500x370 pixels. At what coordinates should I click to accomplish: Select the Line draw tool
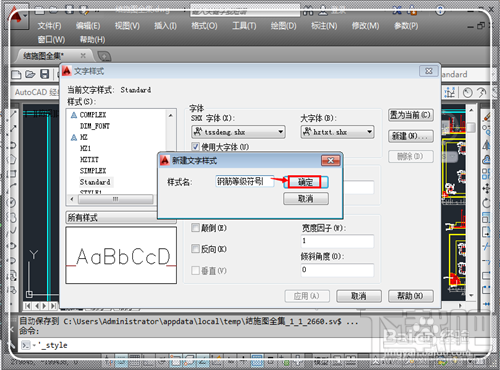pos(13,114)
